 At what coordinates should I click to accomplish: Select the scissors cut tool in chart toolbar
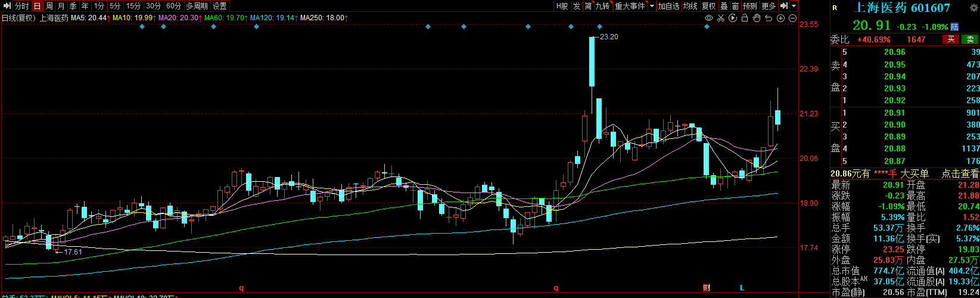click(720, 18)
